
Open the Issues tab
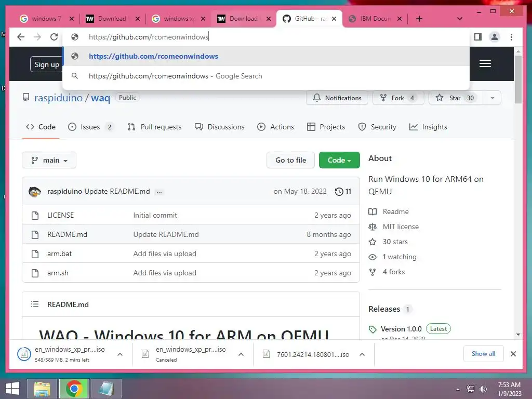click(90, 127)
